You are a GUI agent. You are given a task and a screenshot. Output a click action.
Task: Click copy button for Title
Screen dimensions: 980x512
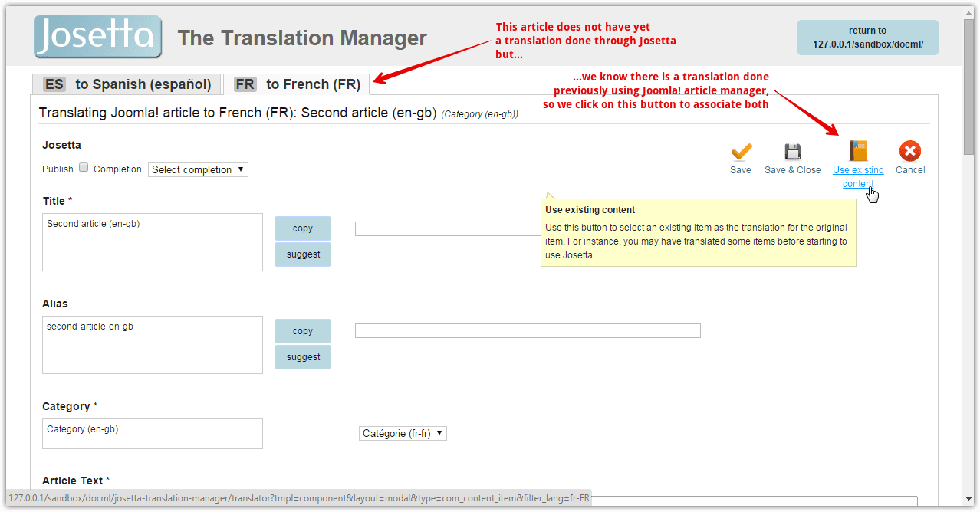[x=303, y=228]
